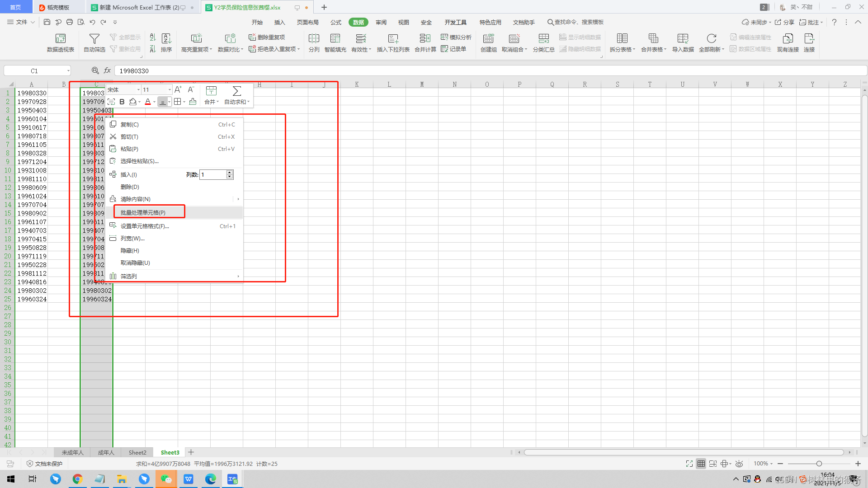This screenshot has width=868, height=488.
Task: Open the font size dropdown showing 11
Action: point(170,90)
